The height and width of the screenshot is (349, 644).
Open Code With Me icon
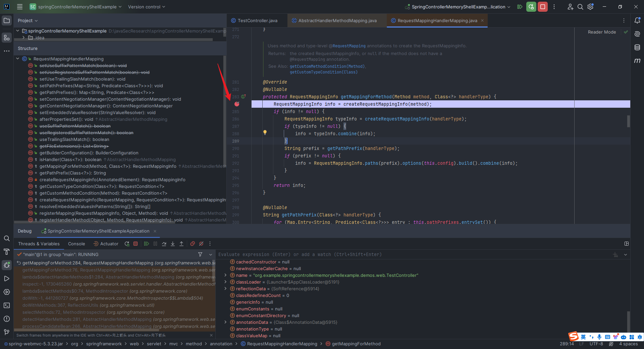pyautogui.click(x=570, y=7)
